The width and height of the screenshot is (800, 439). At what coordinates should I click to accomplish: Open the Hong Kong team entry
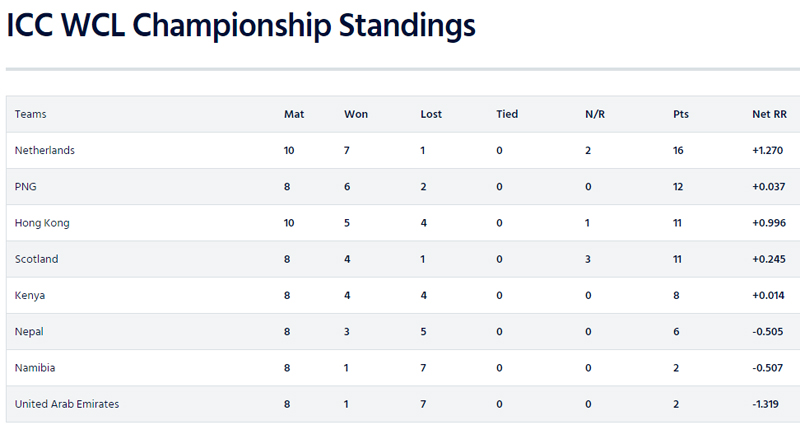point(42,223)
